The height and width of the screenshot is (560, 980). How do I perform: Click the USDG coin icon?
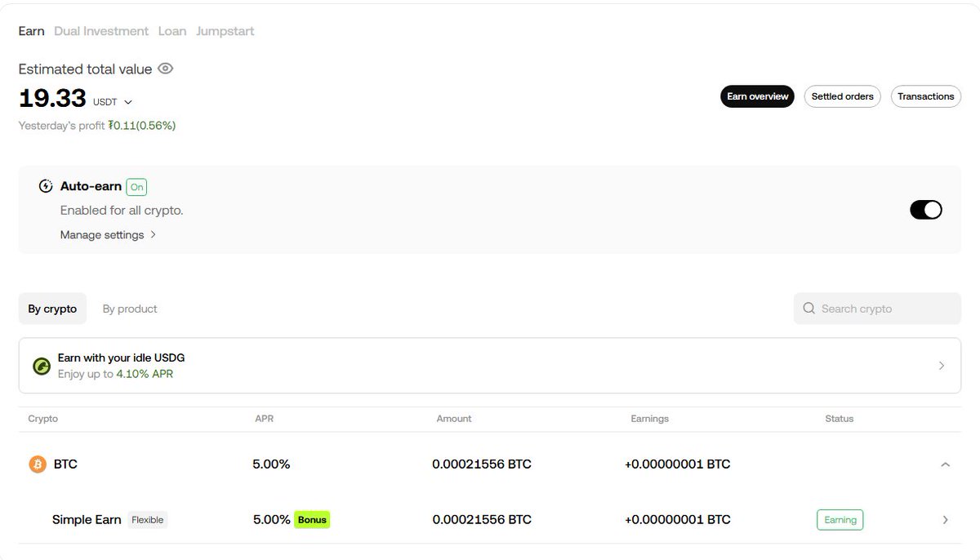[42, 366]
